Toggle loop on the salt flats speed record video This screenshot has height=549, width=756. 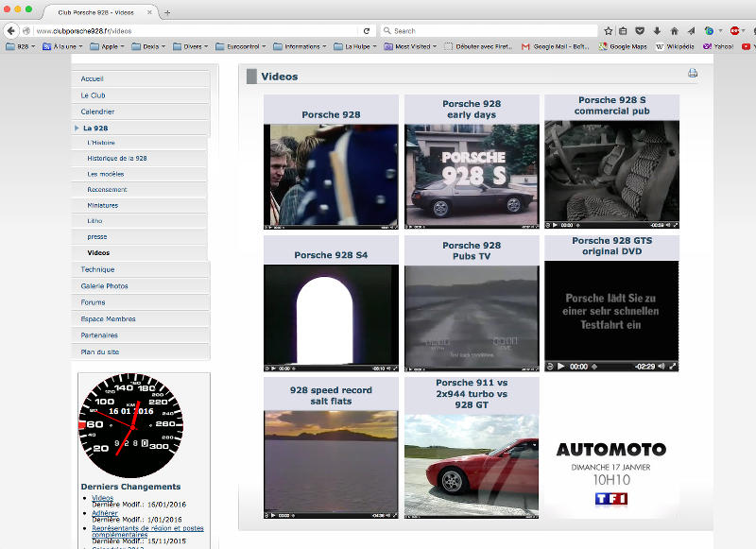(266, 515)
